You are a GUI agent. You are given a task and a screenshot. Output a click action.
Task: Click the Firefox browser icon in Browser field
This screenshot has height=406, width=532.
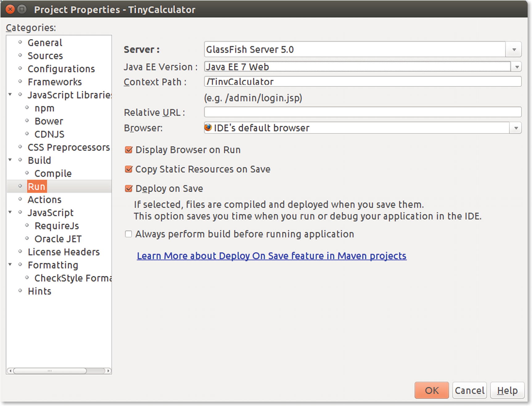pyautogui.click(x=208, y=127)
